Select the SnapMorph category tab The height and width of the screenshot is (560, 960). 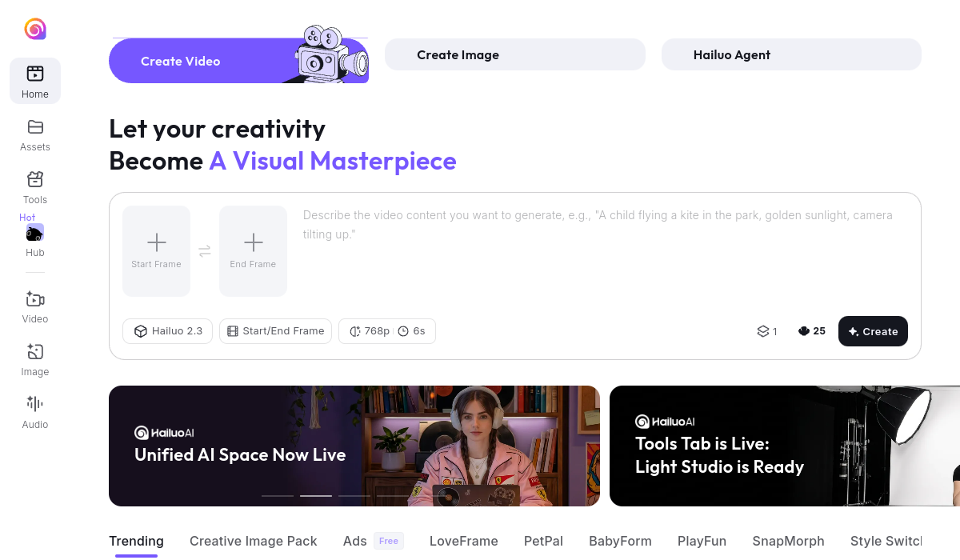point(788,542)
